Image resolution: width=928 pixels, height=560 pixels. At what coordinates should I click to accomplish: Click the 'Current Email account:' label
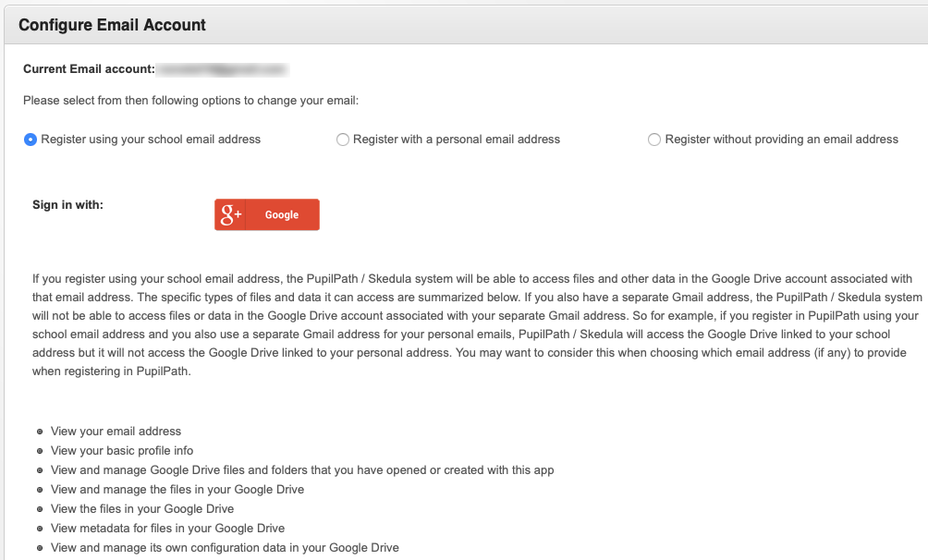pyautogui.click(x=89, y=69)
